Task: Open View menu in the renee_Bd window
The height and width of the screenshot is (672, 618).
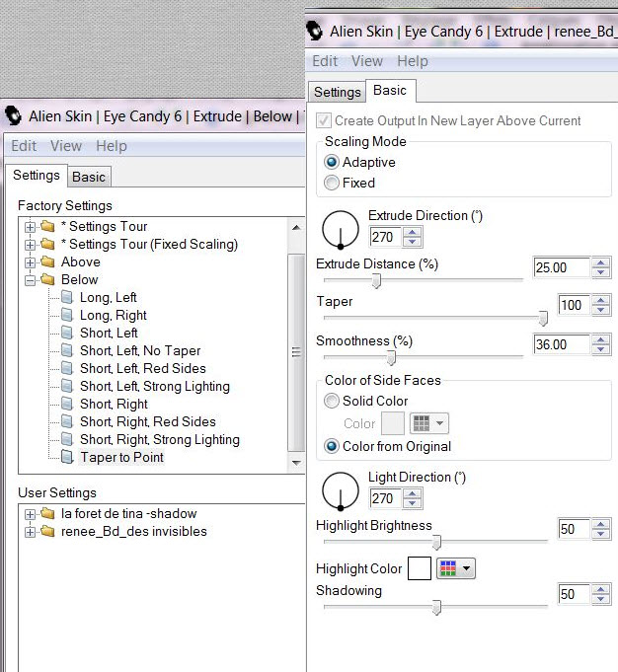Action: (x=367, y=61)
